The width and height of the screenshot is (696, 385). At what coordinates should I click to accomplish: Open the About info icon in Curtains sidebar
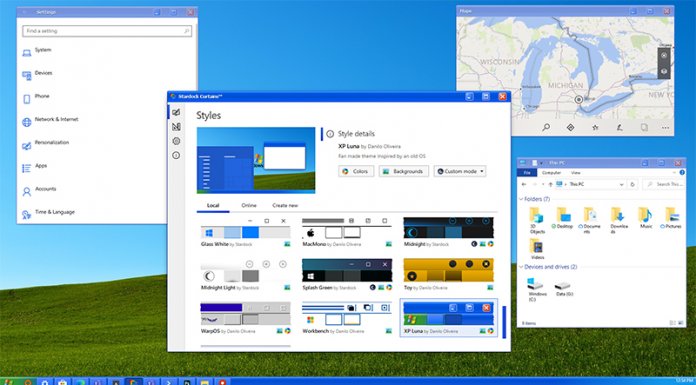point(176,155)
